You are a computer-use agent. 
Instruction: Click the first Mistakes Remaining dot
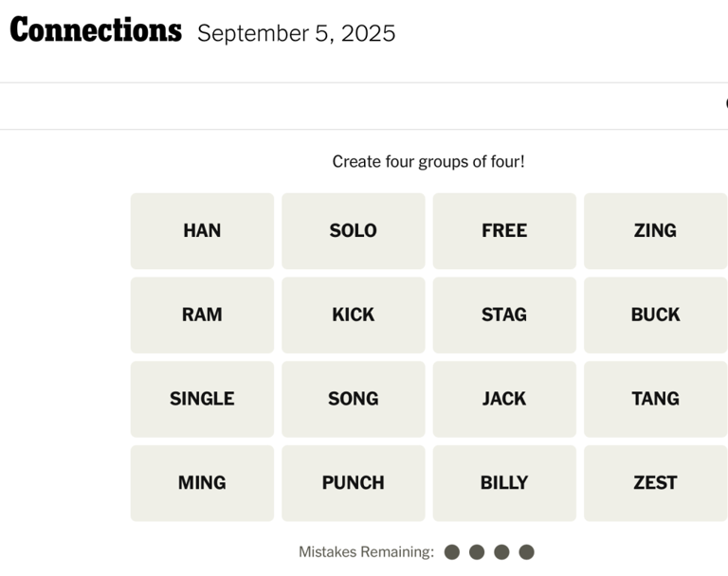[452, 552]
